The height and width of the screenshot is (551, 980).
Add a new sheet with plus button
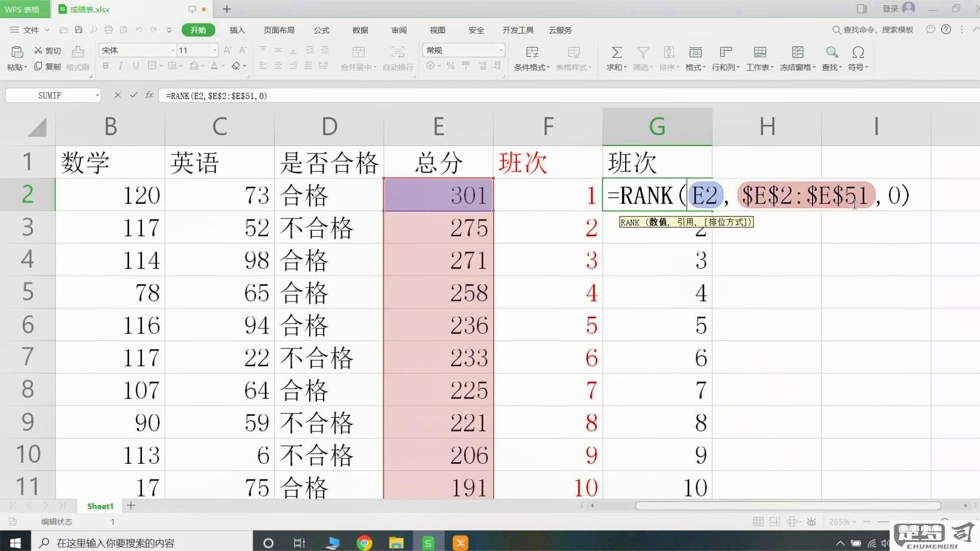click(x=131, y=506)
